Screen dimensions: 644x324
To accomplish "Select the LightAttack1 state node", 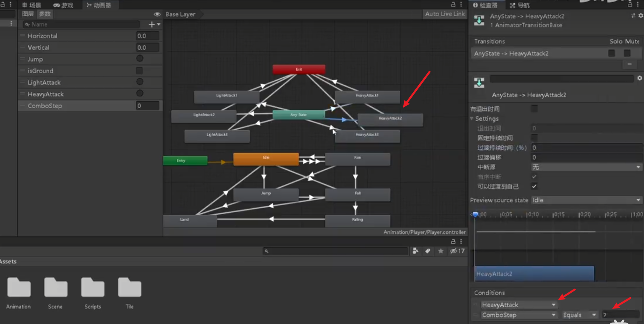I will (226, 97).
